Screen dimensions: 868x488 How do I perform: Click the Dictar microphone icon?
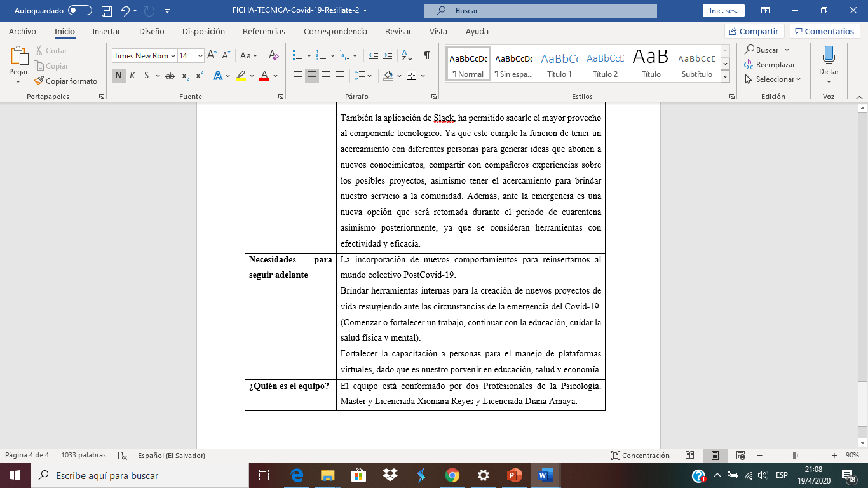[x=829, y=55]
